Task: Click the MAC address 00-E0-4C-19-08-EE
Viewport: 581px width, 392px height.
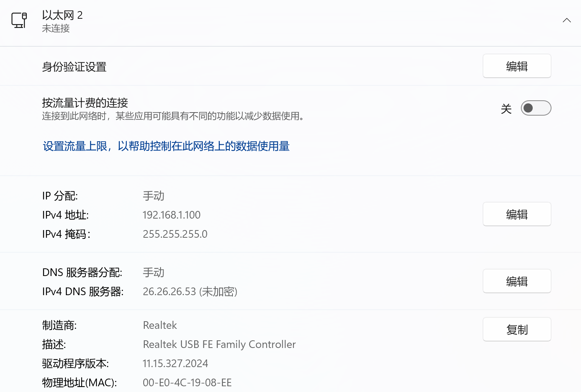Action: 187,382
